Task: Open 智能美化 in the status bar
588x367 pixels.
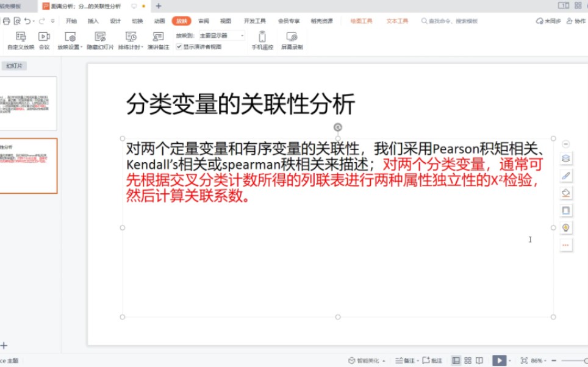Action: (x=365, y=361)
